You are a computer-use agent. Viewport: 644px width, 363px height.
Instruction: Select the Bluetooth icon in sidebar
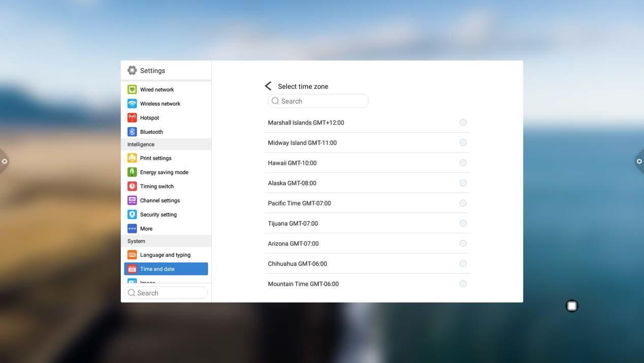132,132
